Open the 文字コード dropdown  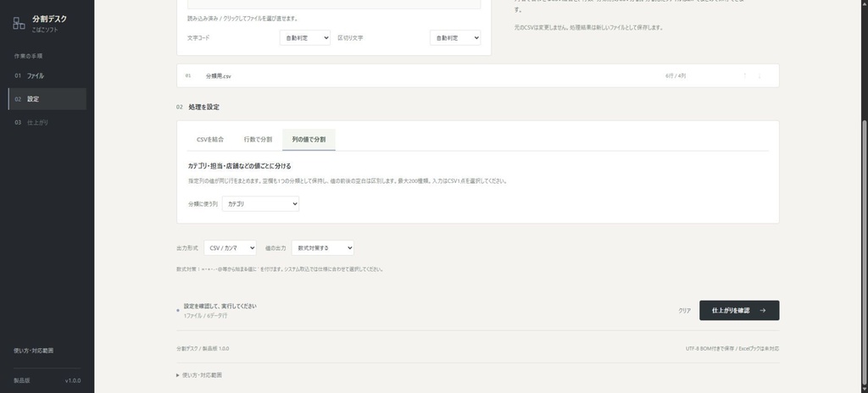pos(305,37)
